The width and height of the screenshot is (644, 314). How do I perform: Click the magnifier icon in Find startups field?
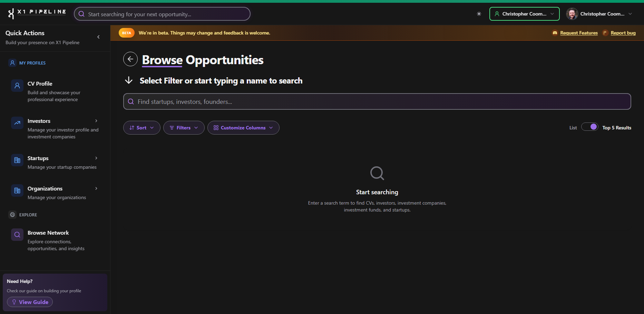131,101
